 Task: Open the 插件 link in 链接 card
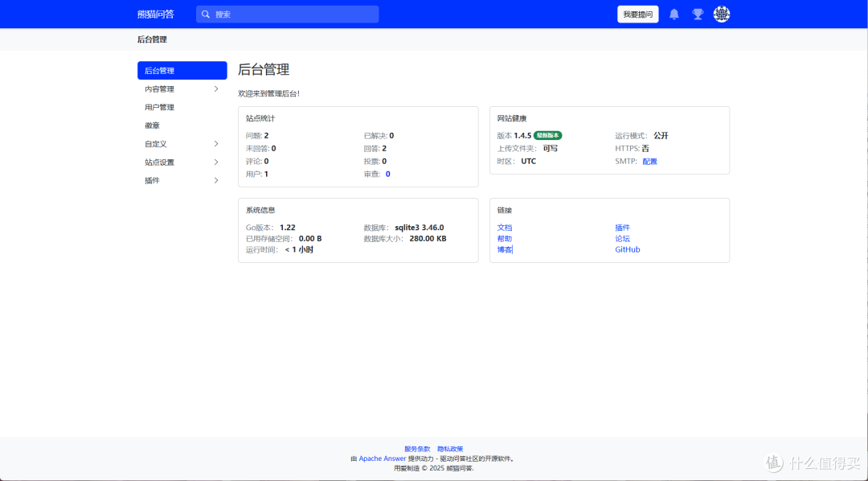622,228
